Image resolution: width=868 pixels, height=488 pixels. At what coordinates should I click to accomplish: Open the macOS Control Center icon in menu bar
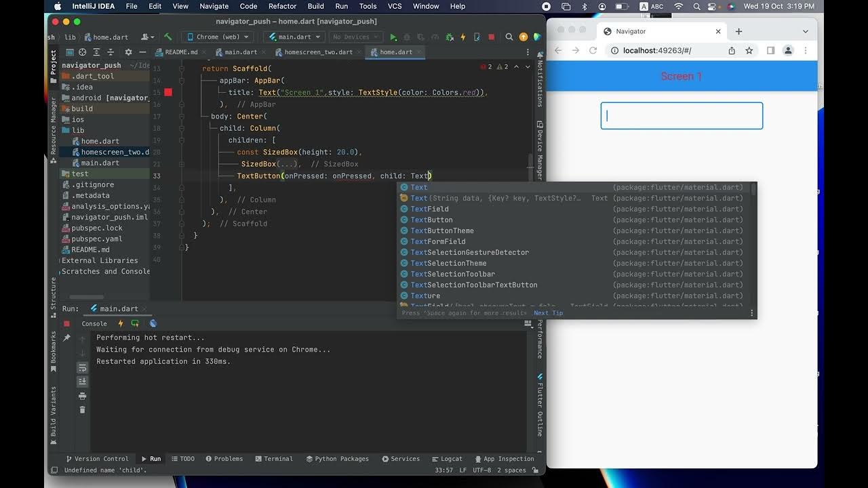pyautogui.click(x=713, y=6)
